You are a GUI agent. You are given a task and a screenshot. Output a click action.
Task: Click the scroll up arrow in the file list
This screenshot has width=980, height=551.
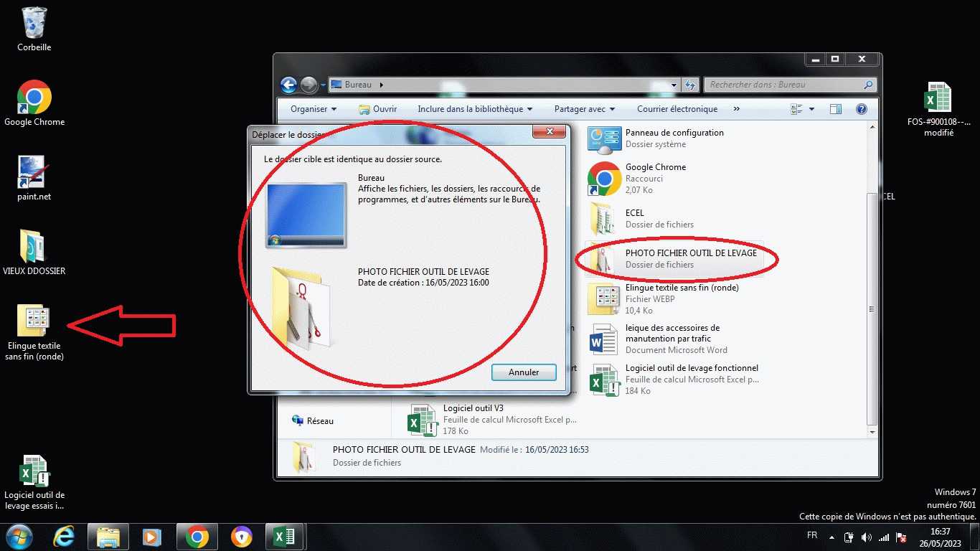coord(872,127)
